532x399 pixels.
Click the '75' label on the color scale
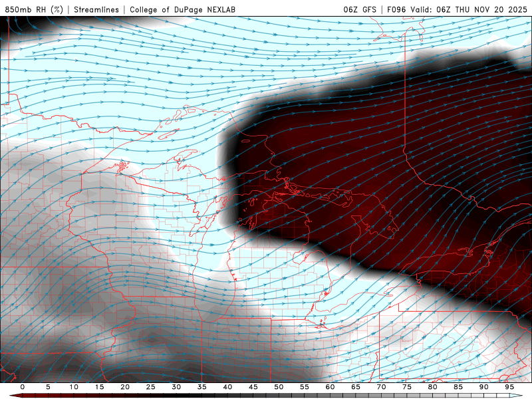pyautogui.click(x=407, y=387)
